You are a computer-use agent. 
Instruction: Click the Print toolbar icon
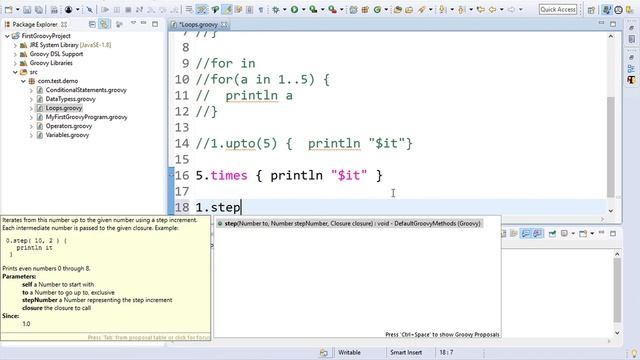pos(54,9)
